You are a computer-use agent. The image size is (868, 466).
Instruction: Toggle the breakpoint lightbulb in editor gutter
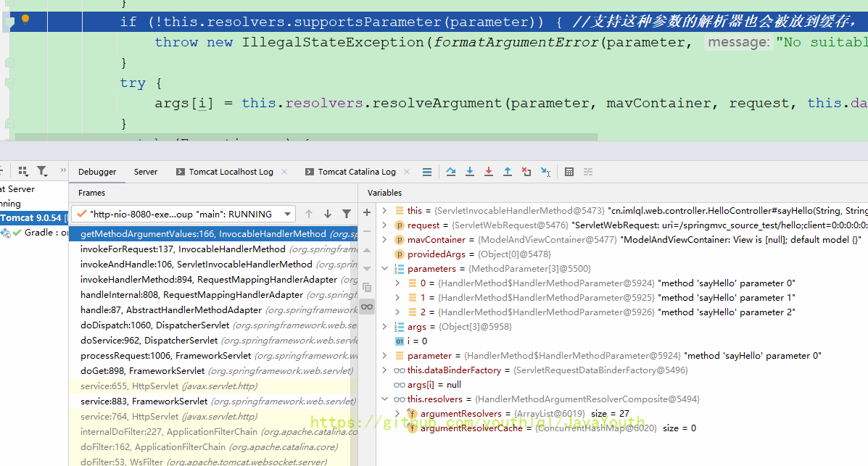point(25,20)
